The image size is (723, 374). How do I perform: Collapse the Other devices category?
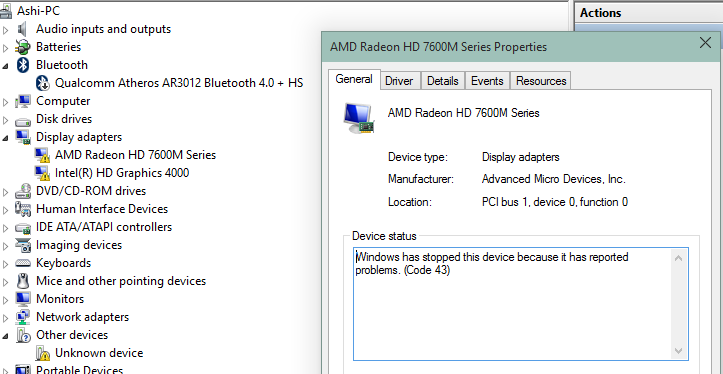pyautogui.click(x=5, y=336)
